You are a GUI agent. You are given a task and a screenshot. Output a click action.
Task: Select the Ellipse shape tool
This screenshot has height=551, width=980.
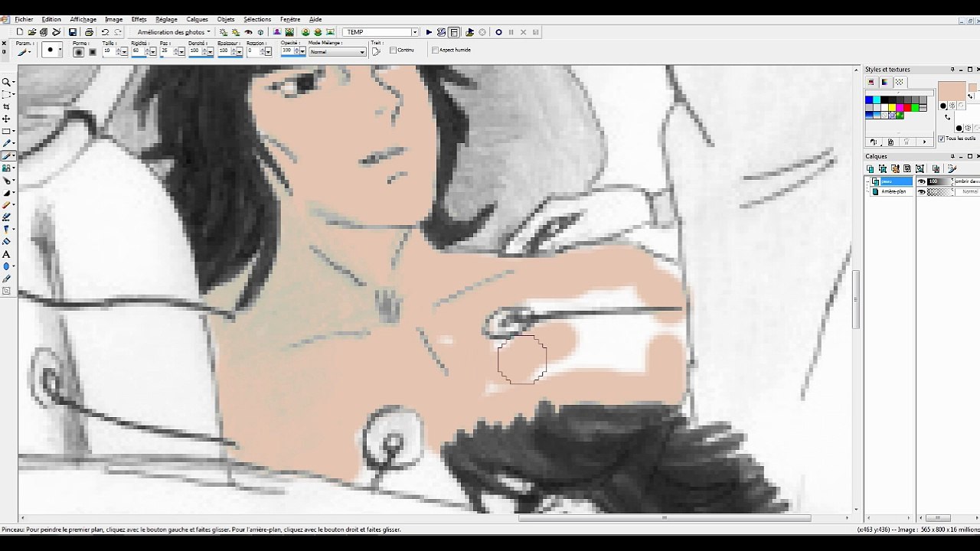6,266
